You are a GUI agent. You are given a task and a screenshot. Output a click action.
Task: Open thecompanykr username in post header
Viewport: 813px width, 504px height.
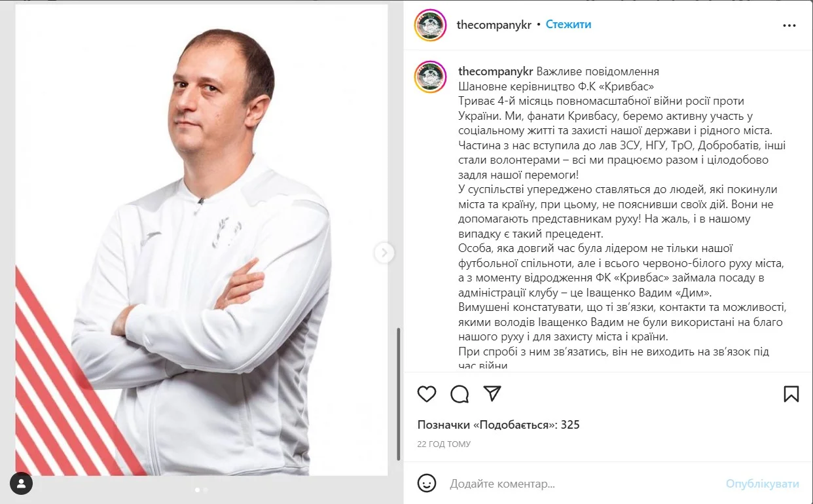pyautogui.click(x=494, y=24)
